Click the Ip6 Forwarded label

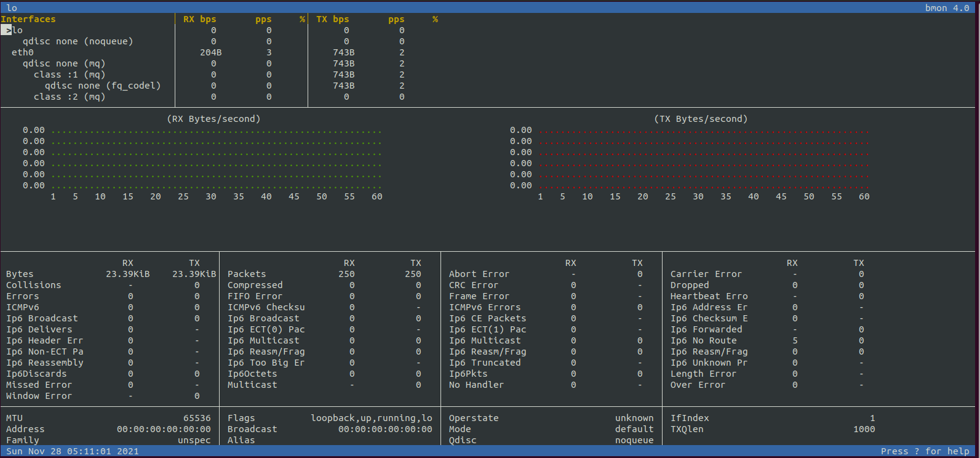click(706, 329)
